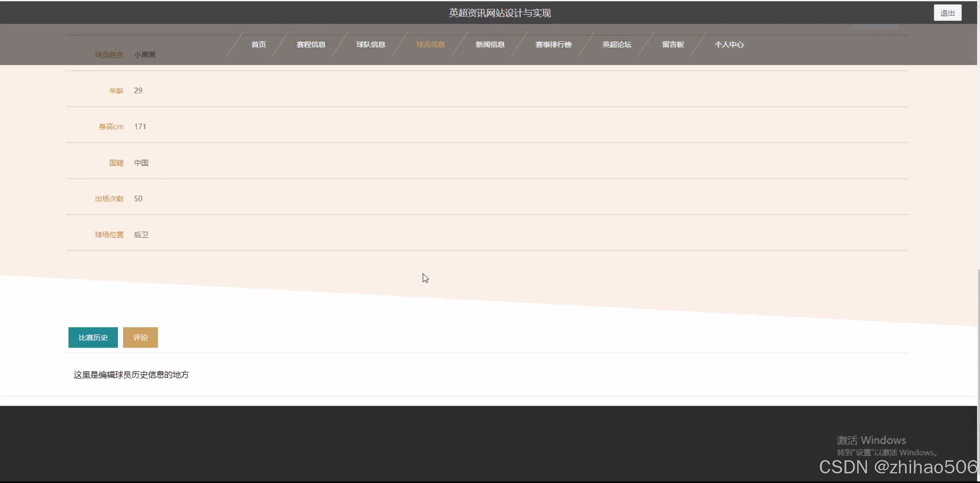Click the 退出 logout button
The image size is (980, 483).
947,13
